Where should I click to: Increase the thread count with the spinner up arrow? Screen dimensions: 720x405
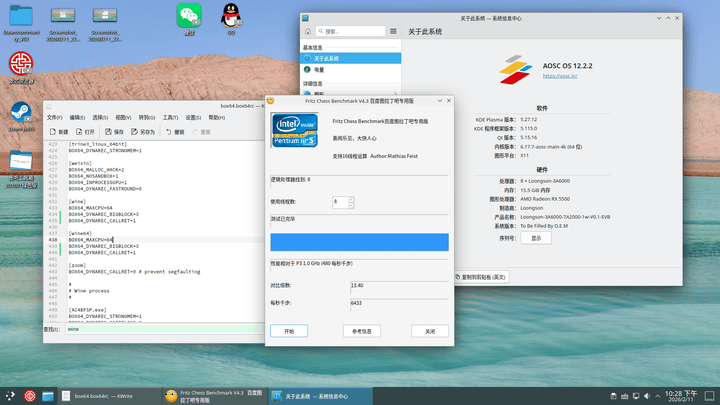coord(351,199)
